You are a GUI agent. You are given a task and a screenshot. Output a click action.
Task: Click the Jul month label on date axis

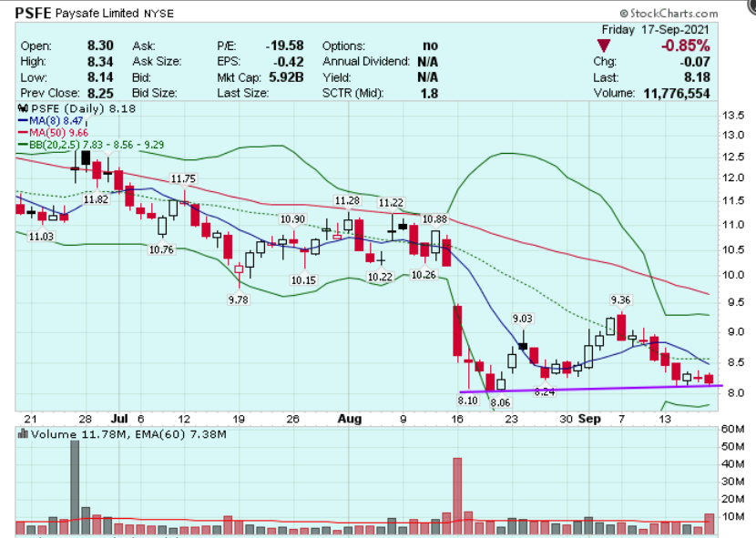119,419
